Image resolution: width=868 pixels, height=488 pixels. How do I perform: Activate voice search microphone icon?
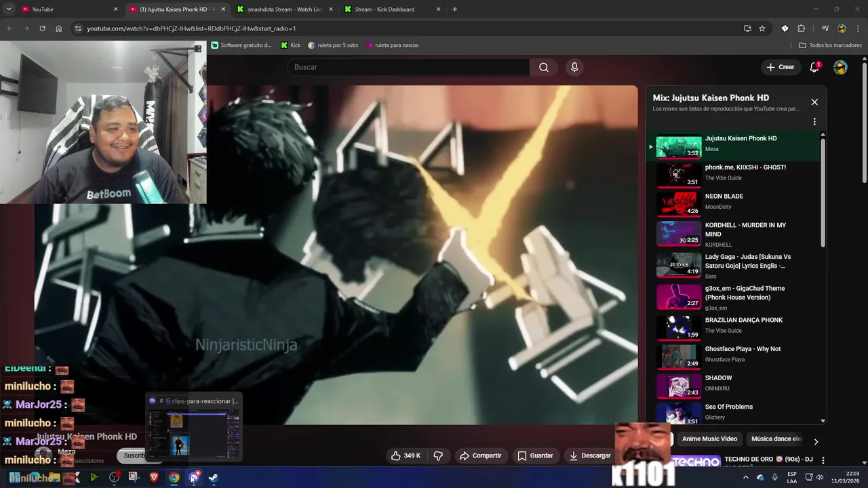tap(574, 67)
